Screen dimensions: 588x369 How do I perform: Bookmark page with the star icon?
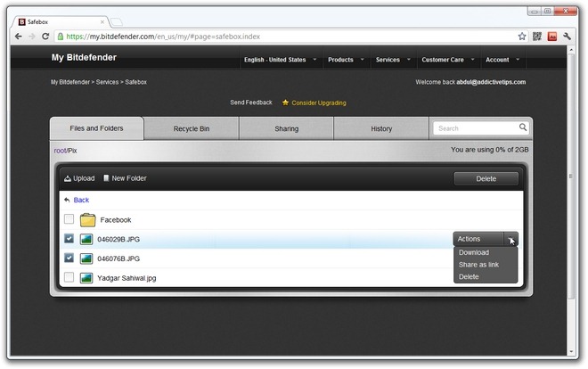521,37
